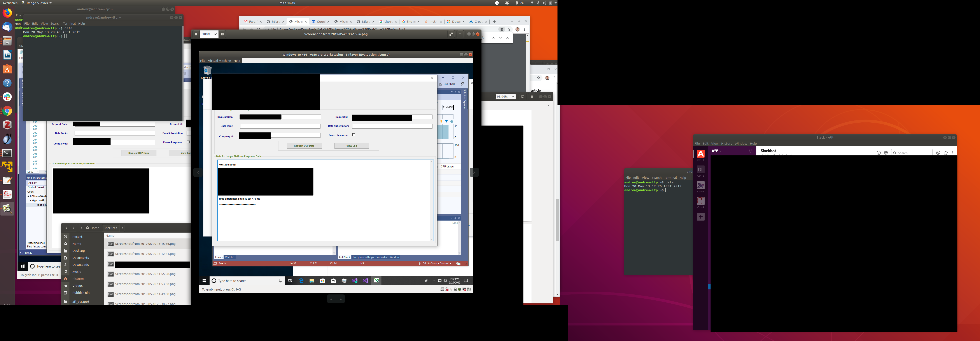Click the Slack notifications bell icon
Image resolution: width=980 pixels, height=341 pixels.
pos(750,151)
